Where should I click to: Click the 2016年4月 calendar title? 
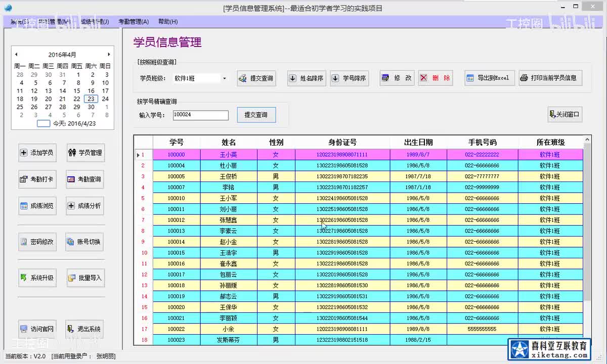[62, 55]
